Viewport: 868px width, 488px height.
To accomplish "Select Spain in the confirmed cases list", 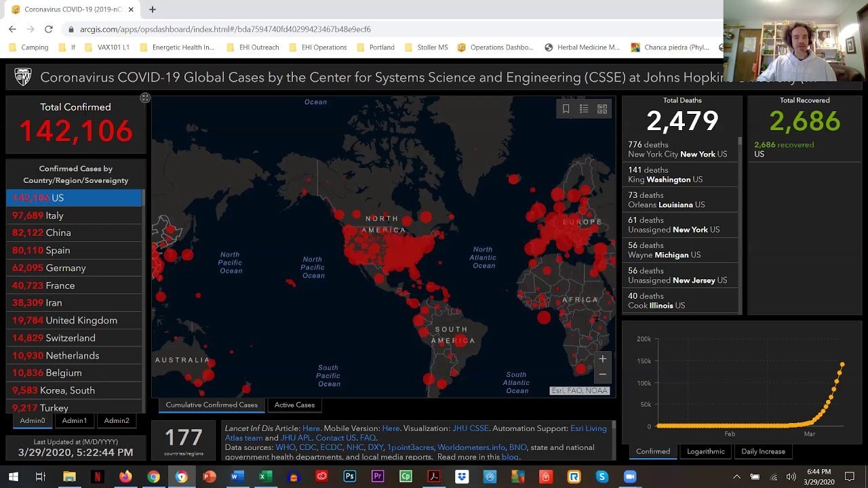I will pos(75,250).
